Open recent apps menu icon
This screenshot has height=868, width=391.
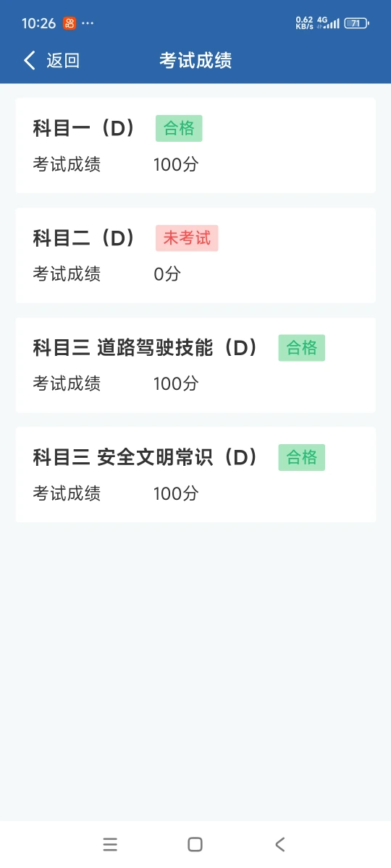click(110, 844)
